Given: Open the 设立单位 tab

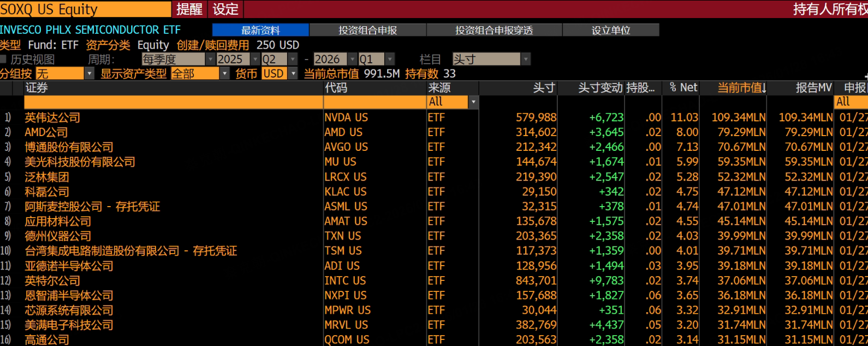Looking at the screenshot, I should 611,30.
